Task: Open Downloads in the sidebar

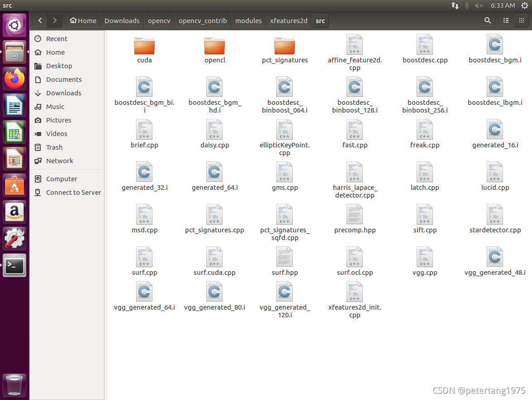Action: click(67, 93)
